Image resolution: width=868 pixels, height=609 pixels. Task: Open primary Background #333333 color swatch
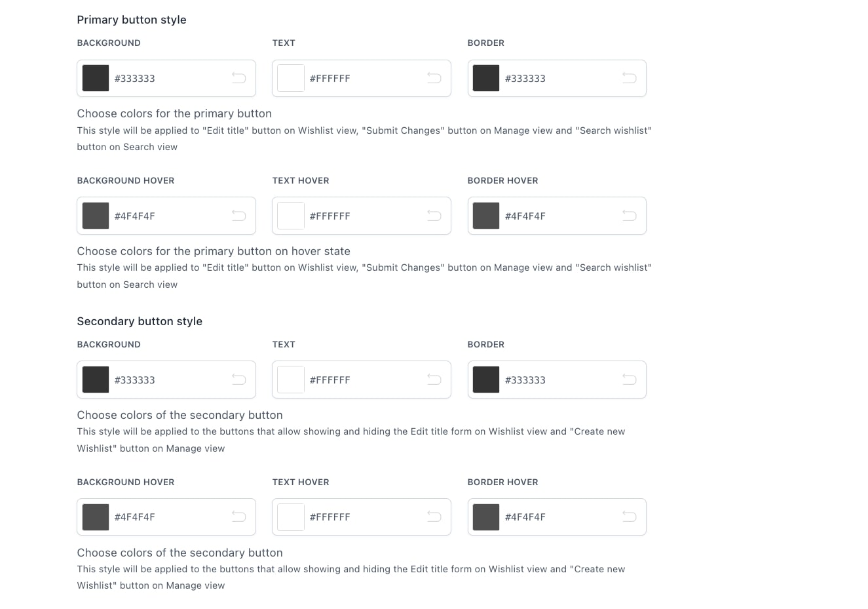click(x=96, y=78)
